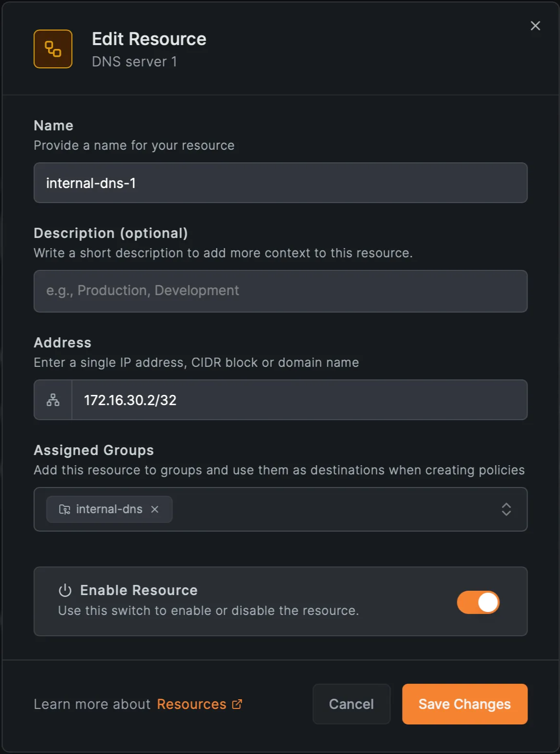Click the X icon to remove internal-dns group
The height and width of the screenshot is (754, 560).
155,509
